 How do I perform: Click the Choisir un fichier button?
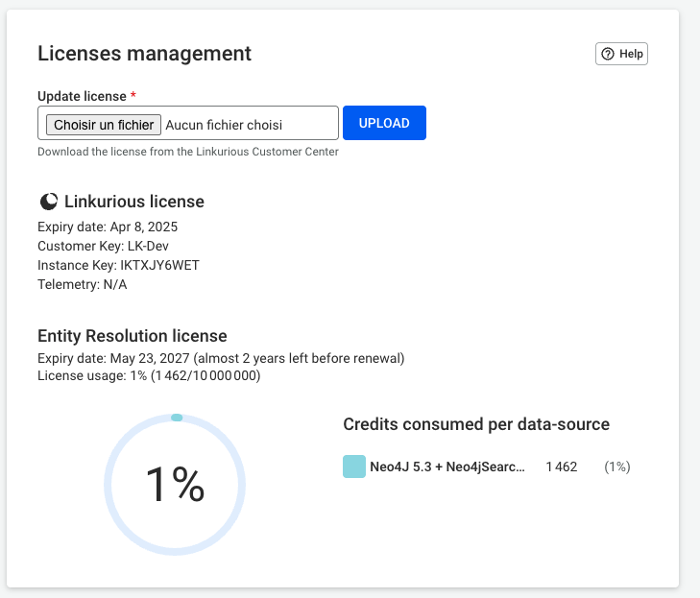pyautogui.click(x=104, y=125)
